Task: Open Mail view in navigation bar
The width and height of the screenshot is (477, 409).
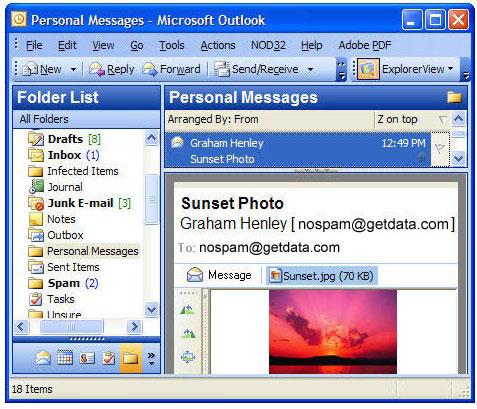Action: tap(43, 358)
